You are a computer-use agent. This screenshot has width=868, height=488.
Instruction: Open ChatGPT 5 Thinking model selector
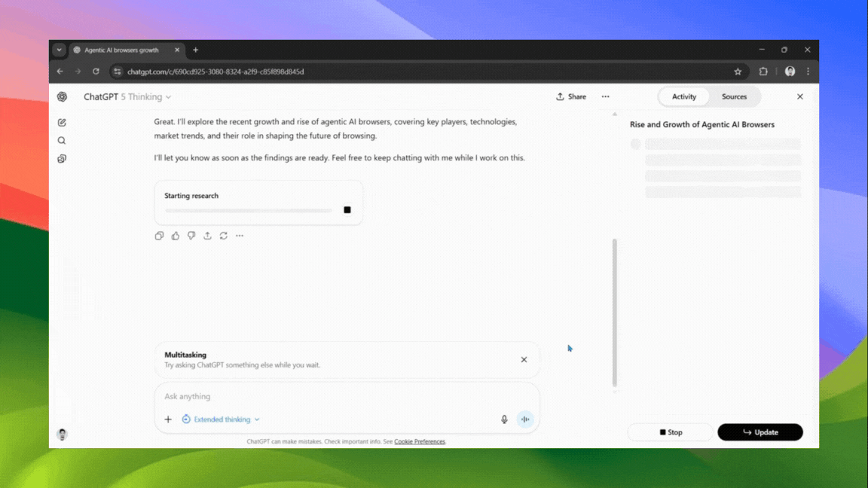[x=127, y=97]
